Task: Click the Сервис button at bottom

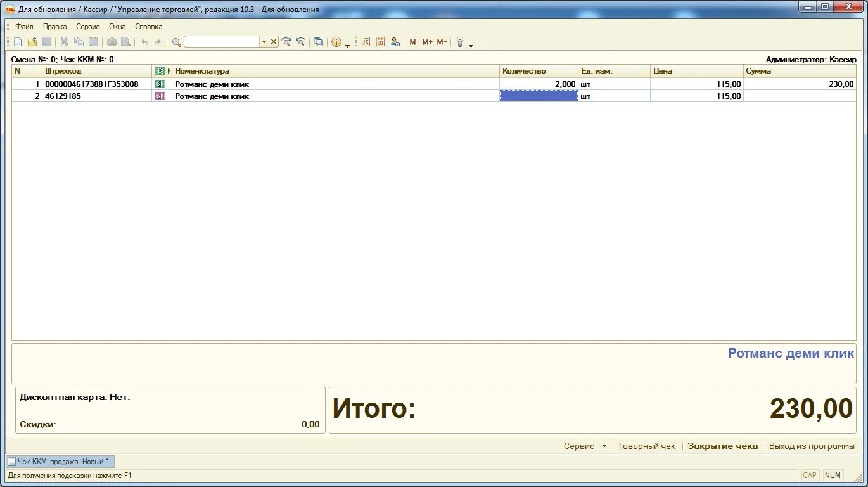Action: click(x=579, y=446)
